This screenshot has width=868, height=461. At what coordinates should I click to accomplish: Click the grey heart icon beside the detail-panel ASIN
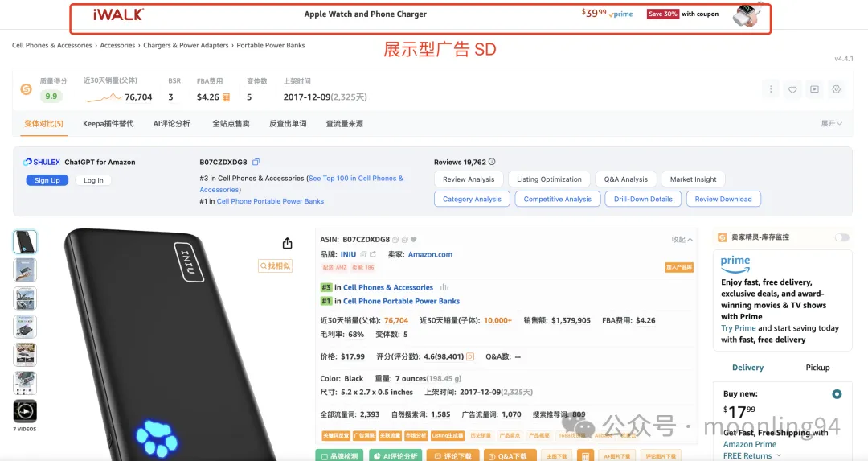coord(414,240)
